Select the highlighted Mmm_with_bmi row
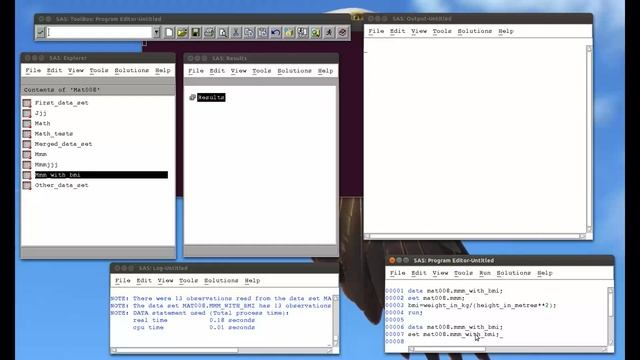Viewport: 640px width, 360px height. pos(101,175)
